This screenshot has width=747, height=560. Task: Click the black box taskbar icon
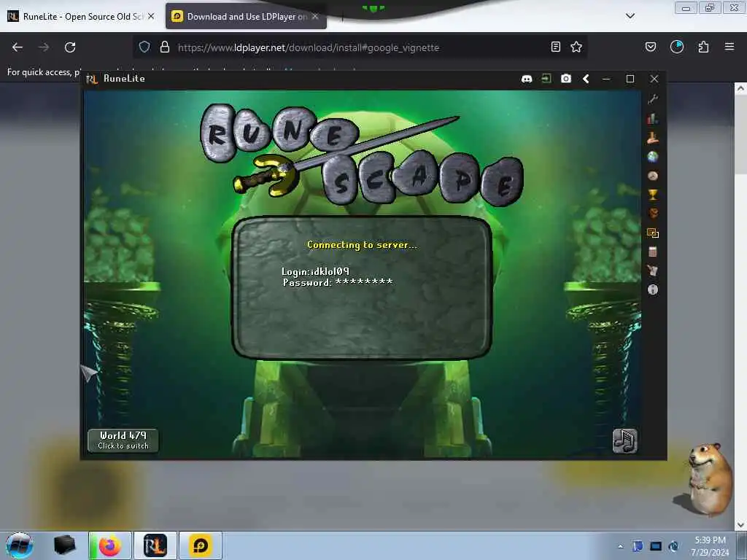coord(65,545)
